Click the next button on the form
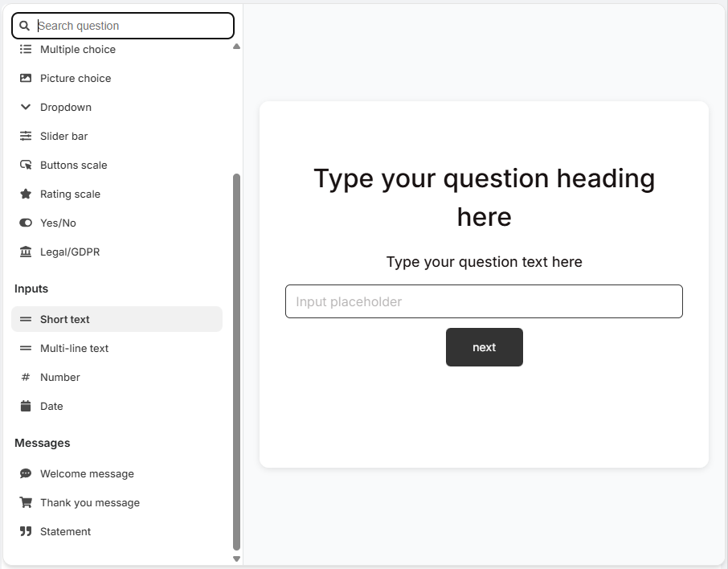Screen dimensions: 728x569 click(x=484, y=346)
